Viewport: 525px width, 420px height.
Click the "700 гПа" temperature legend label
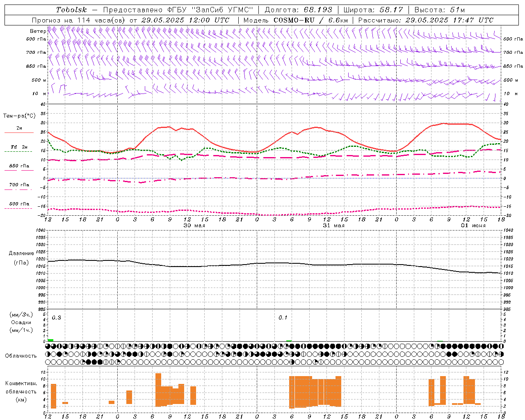[19, 185]
